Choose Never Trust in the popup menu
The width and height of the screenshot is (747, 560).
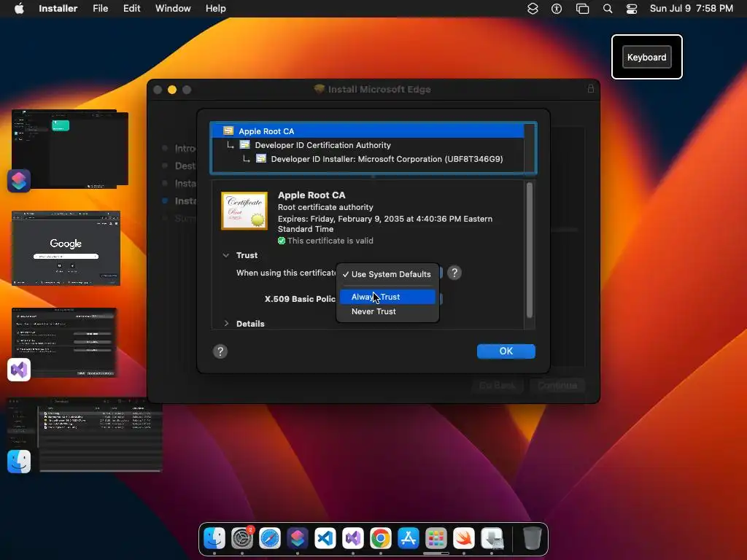tap(387, 311)
